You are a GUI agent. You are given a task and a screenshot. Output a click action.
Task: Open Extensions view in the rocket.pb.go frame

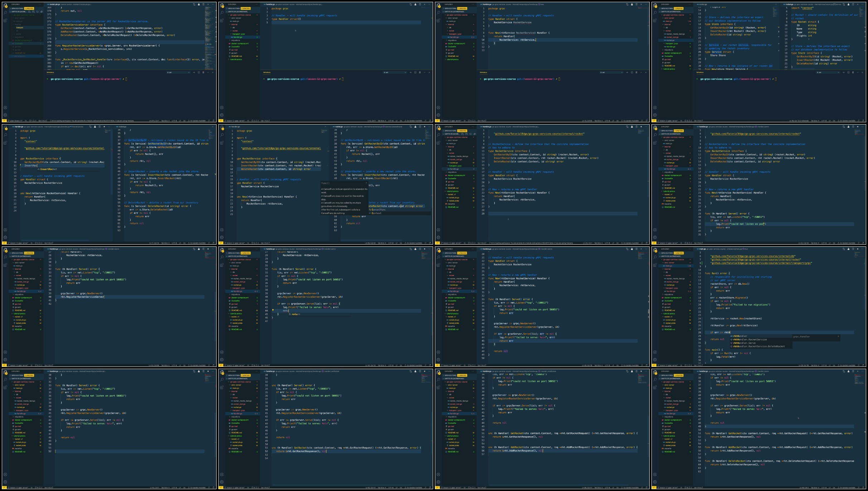pos(5,20)
